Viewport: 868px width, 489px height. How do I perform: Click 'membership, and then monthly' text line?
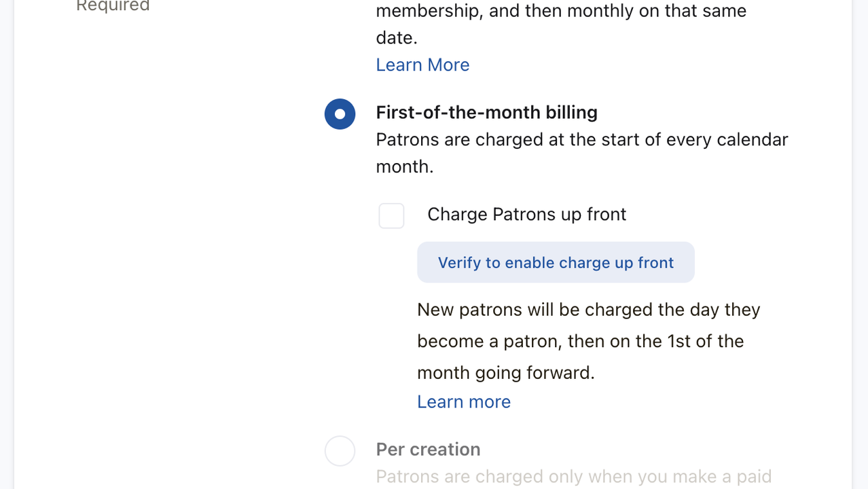coord(561,11)
